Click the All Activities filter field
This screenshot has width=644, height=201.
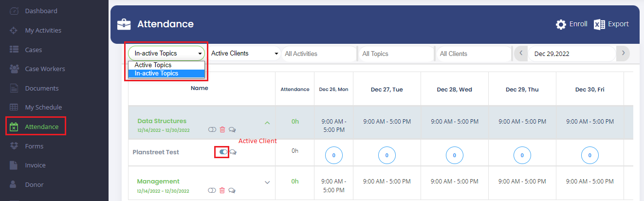pos(319,54)
